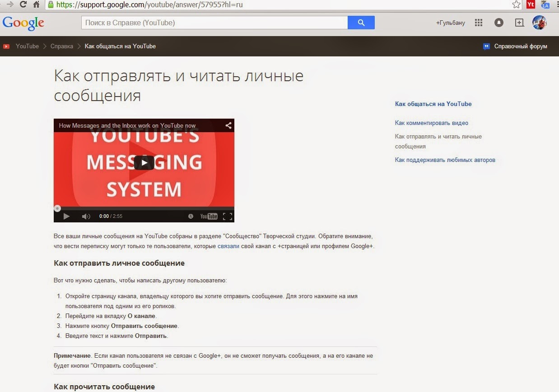The image size is (559, 392).
Task: Play video using center play button
Action: point(144,163)
